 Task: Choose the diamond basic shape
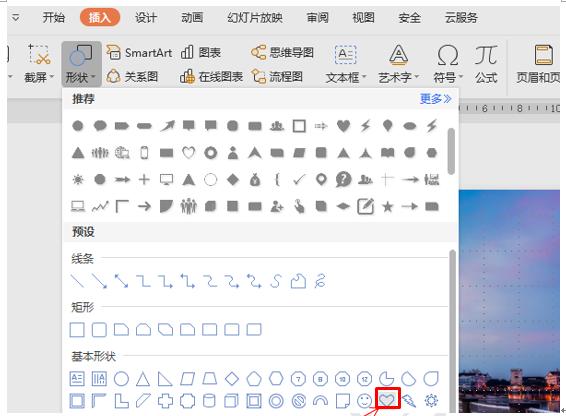point(232,379)
